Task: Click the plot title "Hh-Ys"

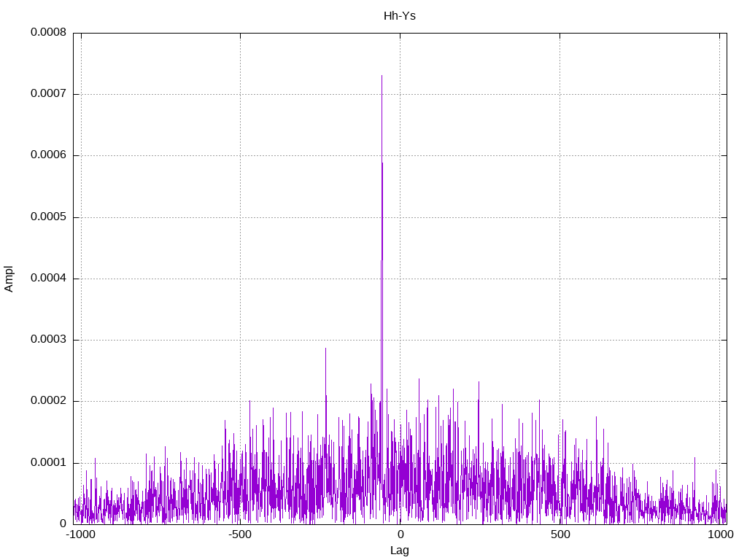Action: point(399,16)
